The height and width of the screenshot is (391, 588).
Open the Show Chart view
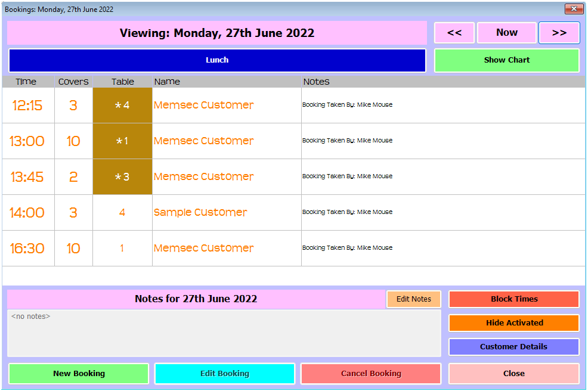click(x=506, y=60)
